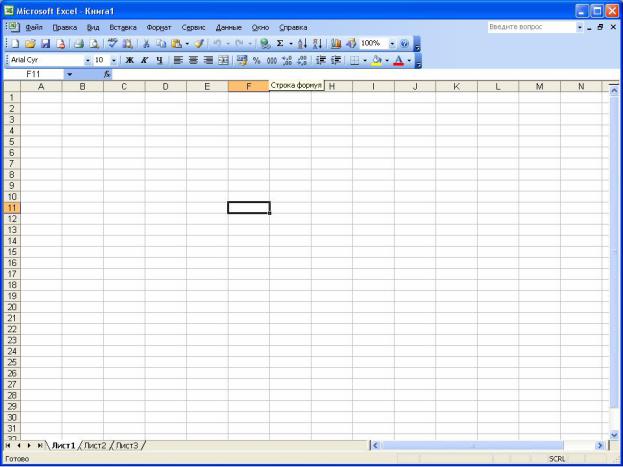Run the spelling check icon

pos(113,44)
